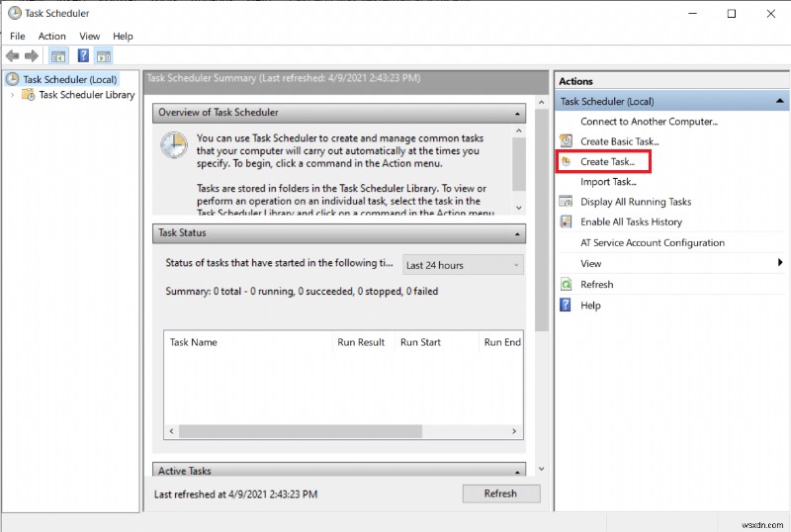Click View entry in the Actions pane
Screen dimensions: 791x532
(590, 263)
